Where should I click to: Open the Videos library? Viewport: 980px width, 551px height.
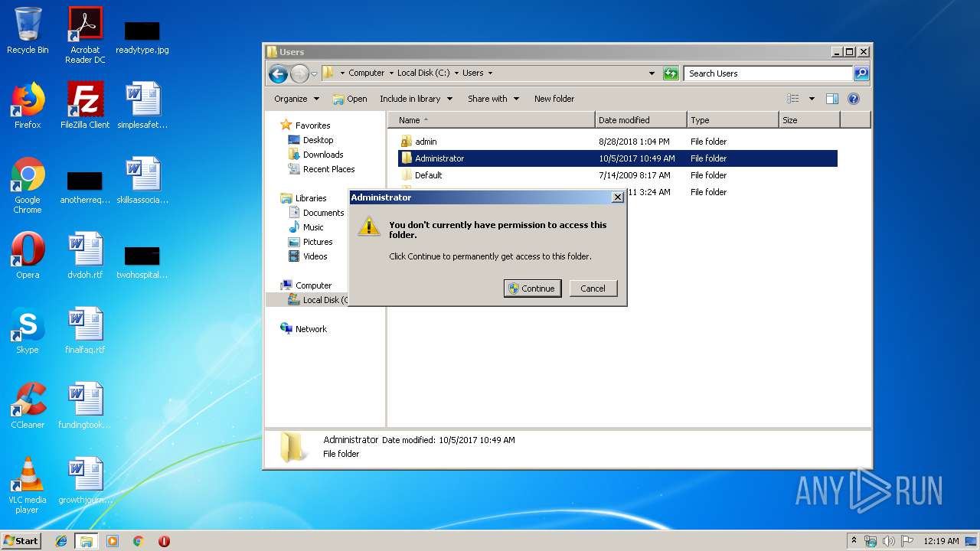click(x=315, y=256)
